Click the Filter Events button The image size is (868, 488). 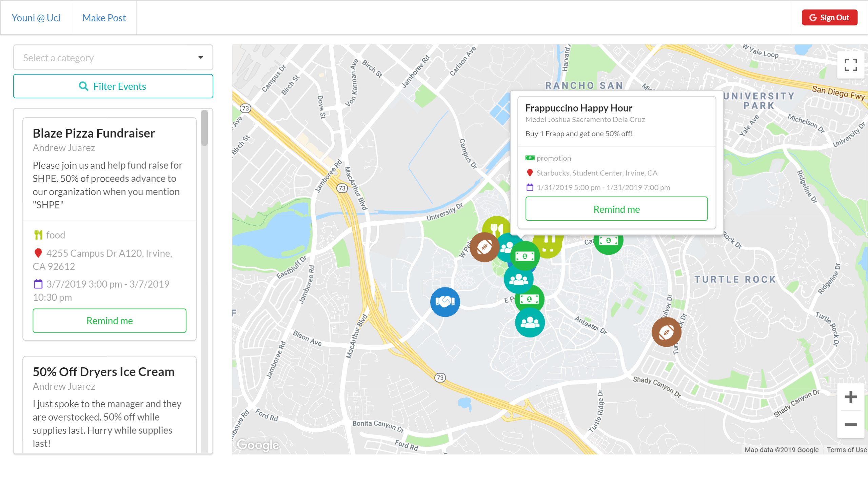(113, 86)
